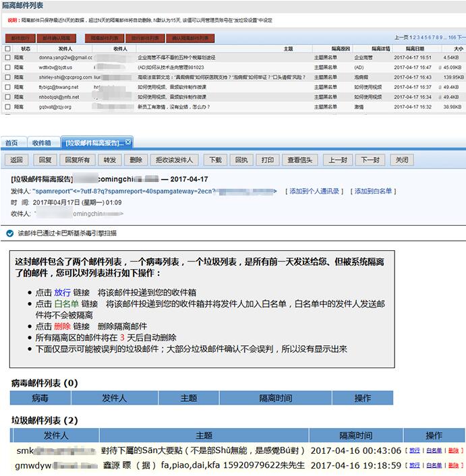466x476 pixels.
Task: Go to page 2 in quarantine pagination
Action: [415, 37]
